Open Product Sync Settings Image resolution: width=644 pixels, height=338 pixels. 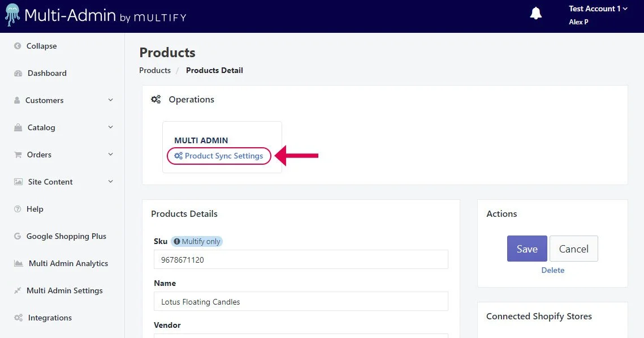218,156
